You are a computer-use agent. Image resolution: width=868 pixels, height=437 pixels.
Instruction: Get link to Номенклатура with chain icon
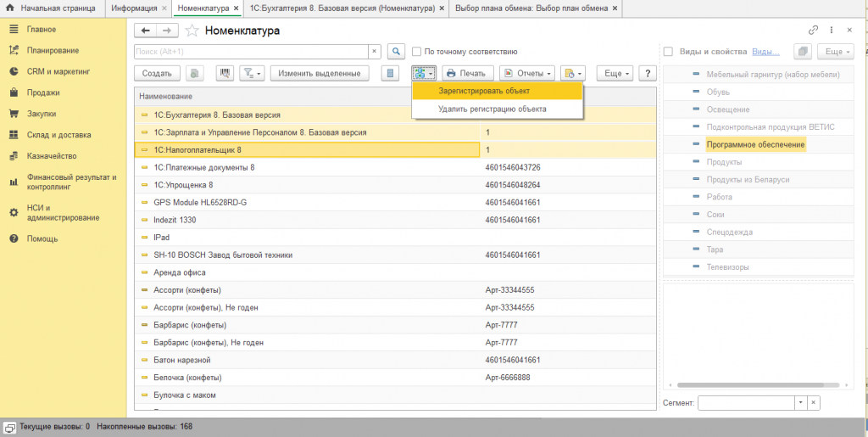(813, 30)
